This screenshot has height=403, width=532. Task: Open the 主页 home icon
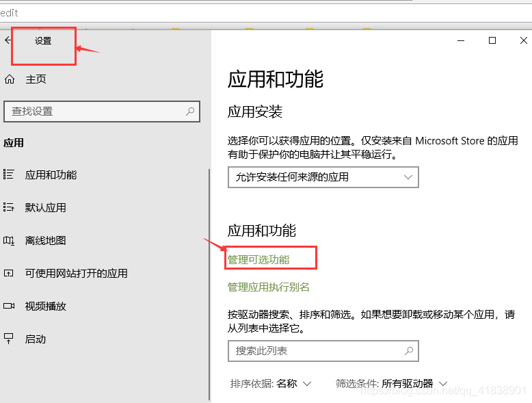click(10, 79)
